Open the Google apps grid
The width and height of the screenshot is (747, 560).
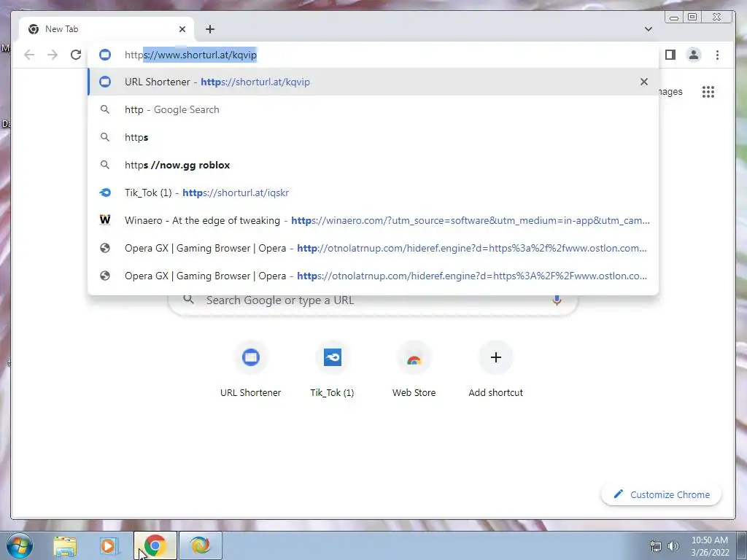pyautogui.click(x=708, y=92)
